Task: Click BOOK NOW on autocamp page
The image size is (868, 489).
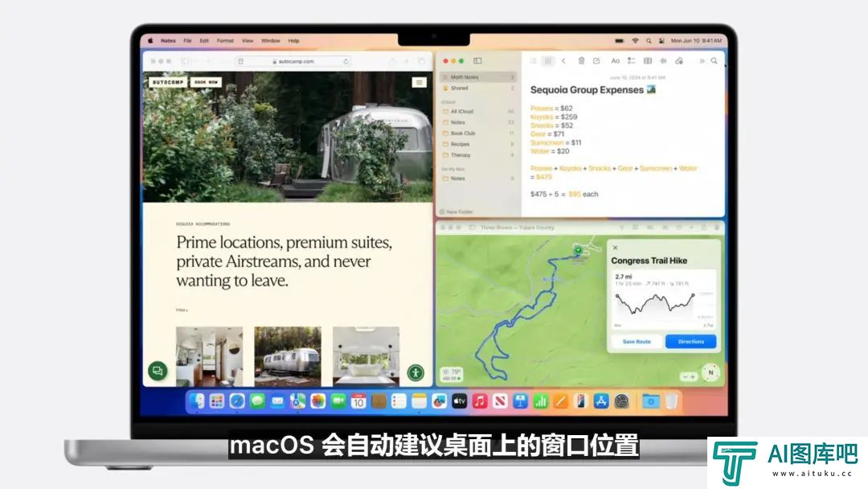Action: tap(206, 82)
